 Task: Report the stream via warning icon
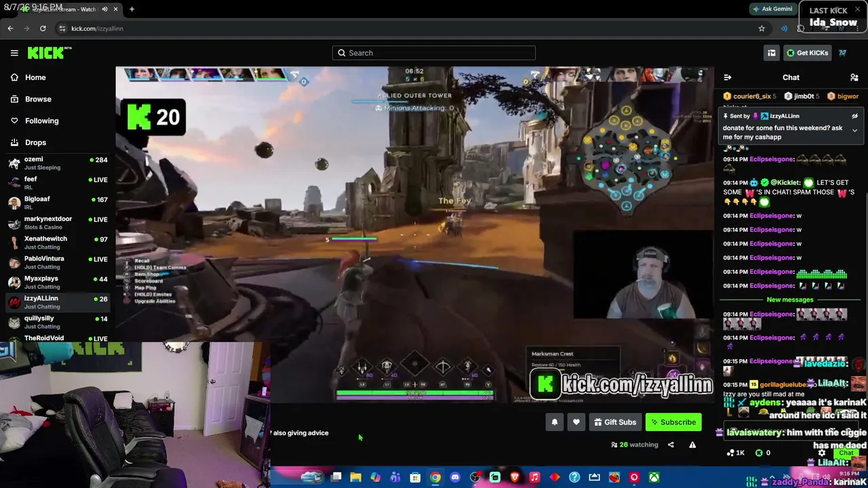pos(692,445)
